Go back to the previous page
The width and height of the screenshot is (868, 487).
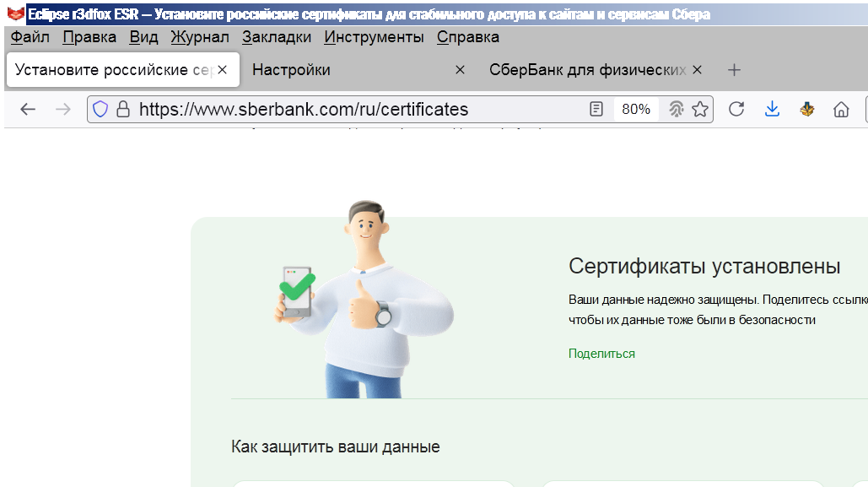(28, 109)
